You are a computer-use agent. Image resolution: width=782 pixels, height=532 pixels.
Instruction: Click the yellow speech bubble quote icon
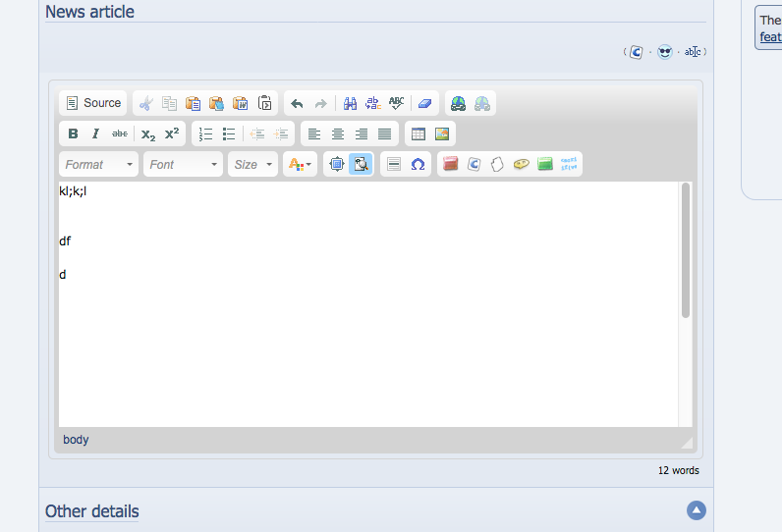521,164
